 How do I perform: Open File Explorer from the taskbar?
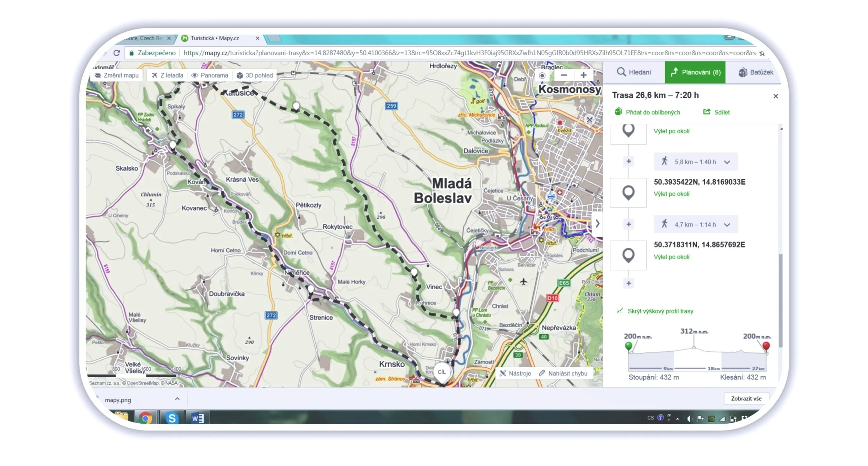coord(121,417)
